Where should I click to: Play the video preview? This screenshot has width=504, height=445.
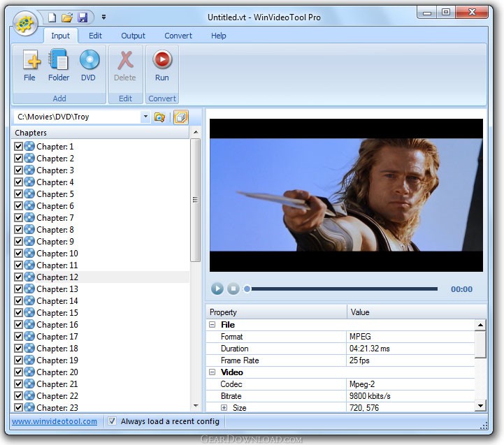coord(217,289)
